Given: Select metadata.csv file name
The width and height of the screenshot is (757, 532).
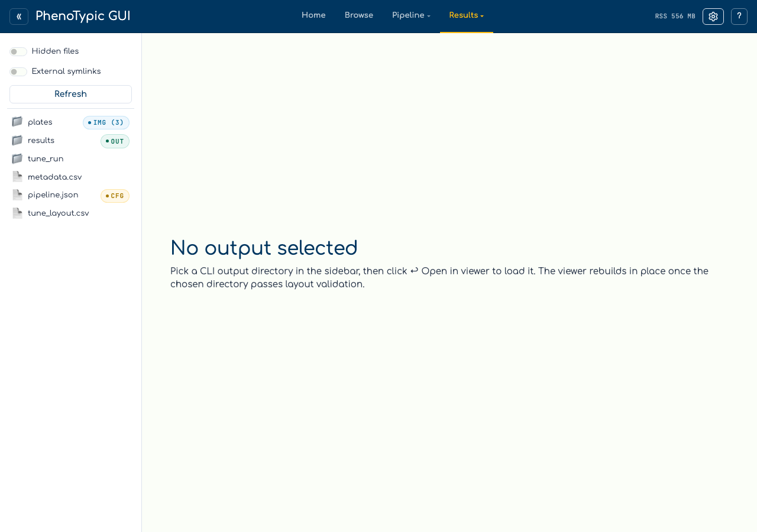Looking at the screenshot, I should (x=55, y=177).
